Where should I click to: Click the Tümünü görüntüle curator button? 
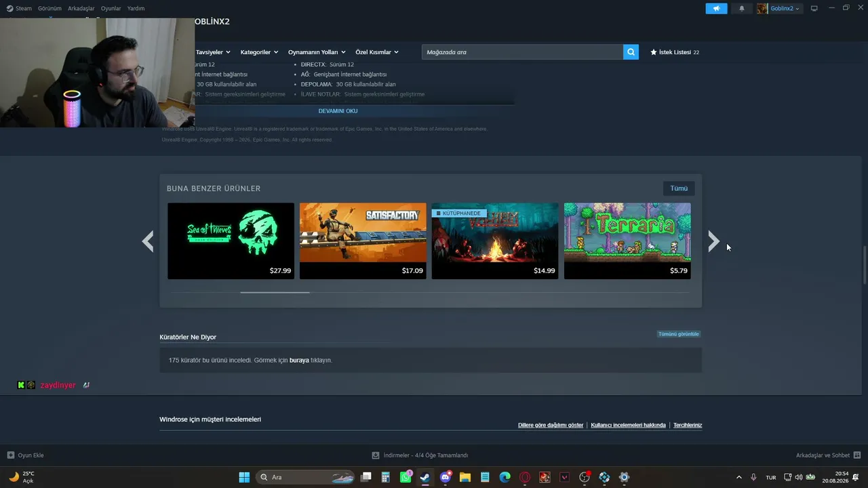678,334
